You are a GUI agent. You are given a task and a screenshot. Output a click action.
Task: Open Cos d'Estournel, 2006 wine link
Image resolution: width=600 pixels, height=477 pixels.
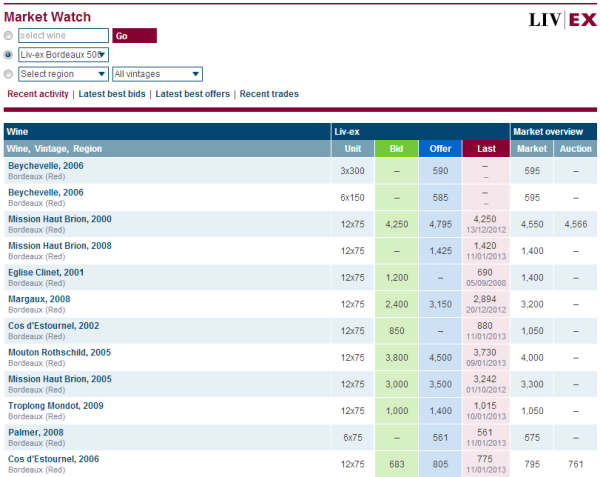(54, 459)
